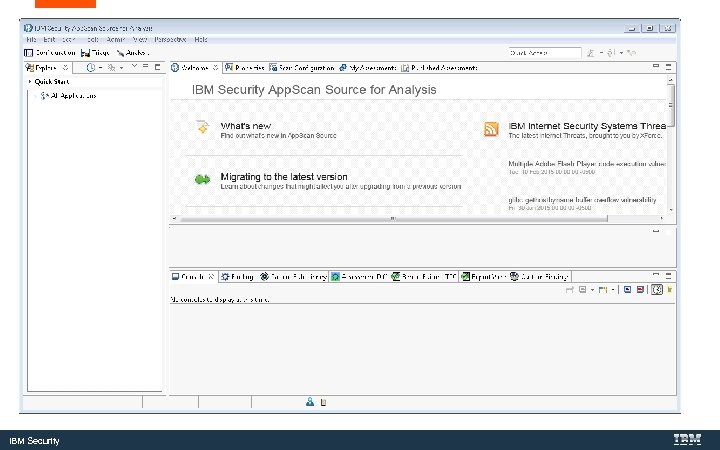Switch to the Findings tab
The height and width of the screenshot is (450, 720).
(237, 276)
